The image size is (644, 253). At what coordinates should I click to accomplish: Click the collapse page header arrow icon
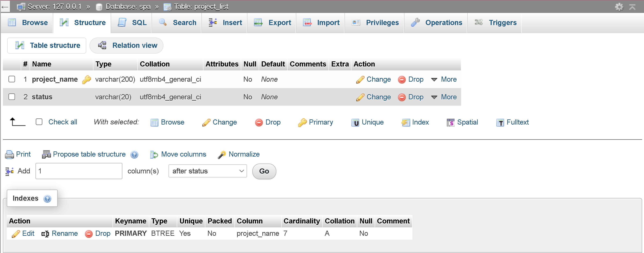coord(632,7)
